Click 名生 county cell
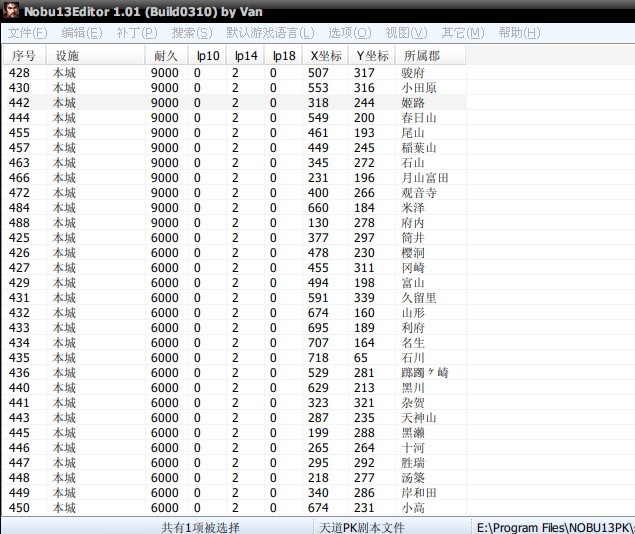 413,343
